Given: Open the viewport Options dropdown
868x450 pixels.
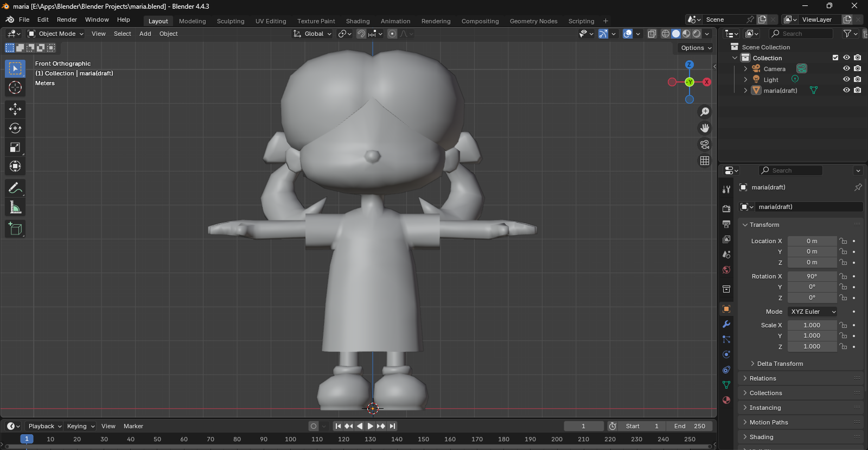Looking at the screenshot, I should pyautogui.click(x=696, y=48).
